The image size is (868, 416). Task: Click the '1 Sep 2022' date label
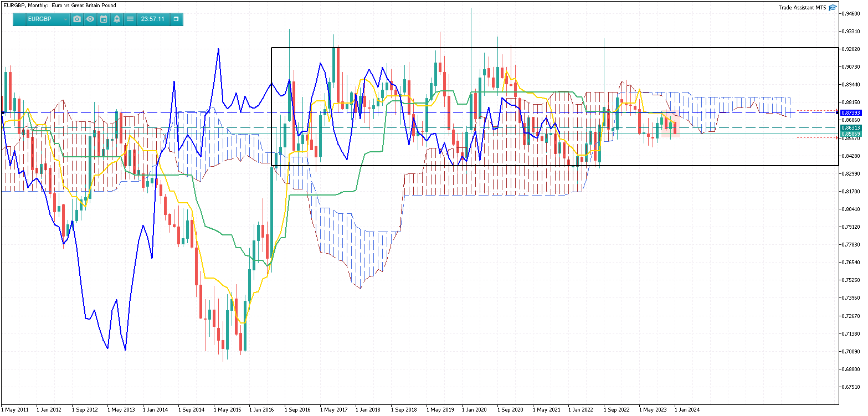pyautogui.click(x=617, y=410)
